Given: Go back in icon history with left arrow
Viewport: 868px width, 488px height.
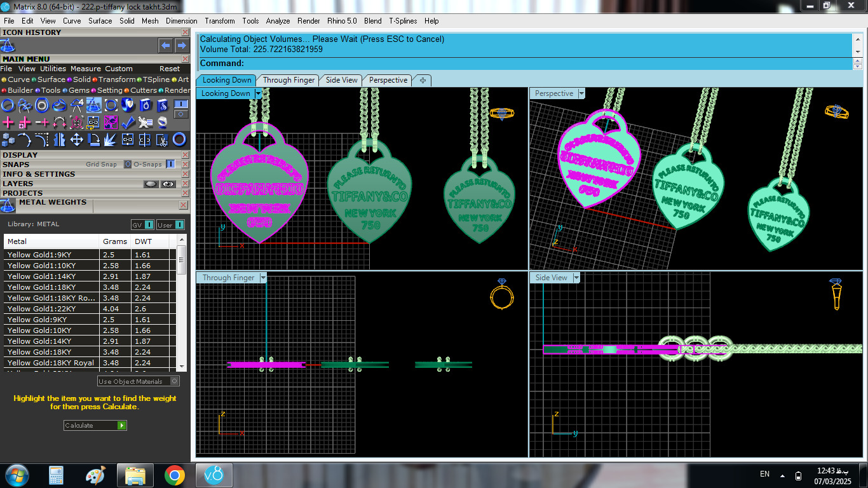Looking at the screenshot, I should [x=165, y=45].
